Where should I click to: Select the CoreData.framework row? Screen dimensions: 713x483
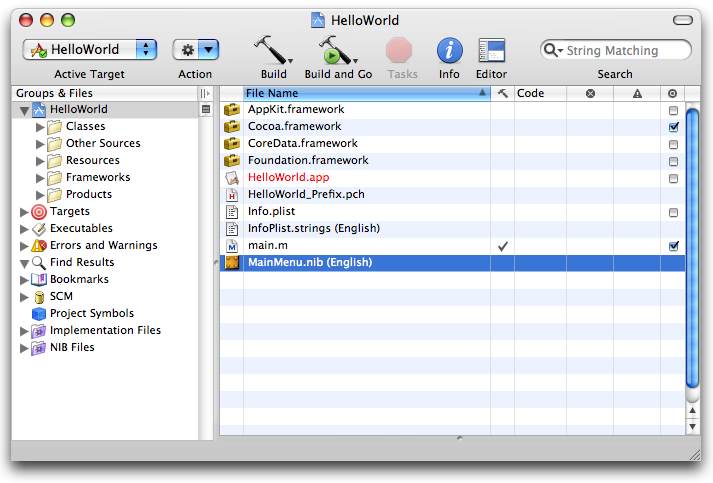452,144
